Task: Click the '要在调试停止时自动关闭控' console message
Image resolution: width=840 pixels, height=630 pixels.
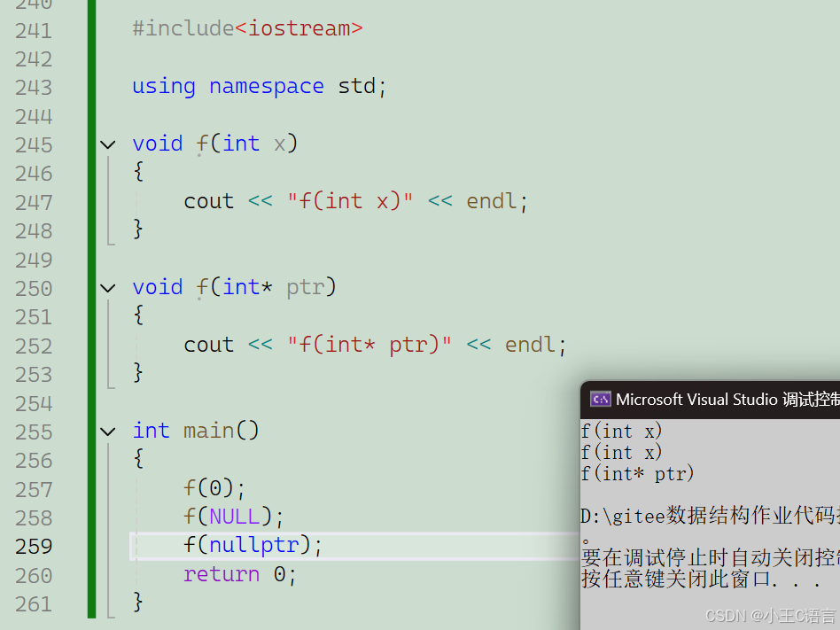Action: (x=711, y=558)
